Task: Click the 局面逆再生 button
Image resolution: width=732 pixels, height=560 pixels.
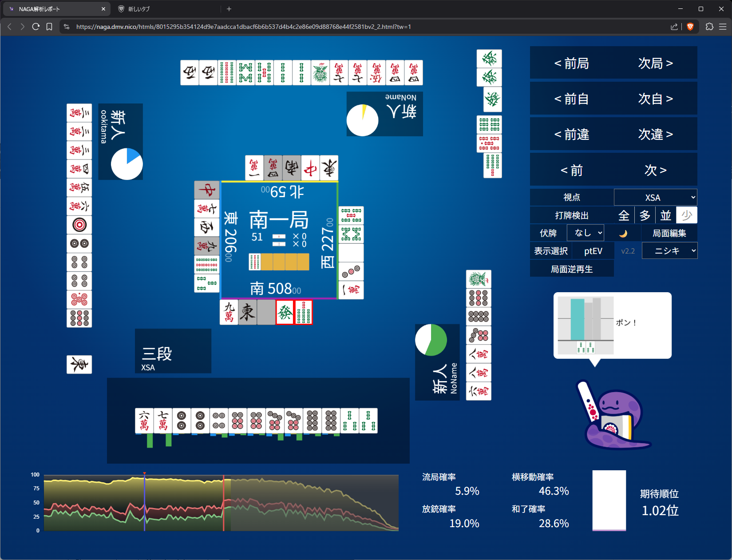Action: 572,269
